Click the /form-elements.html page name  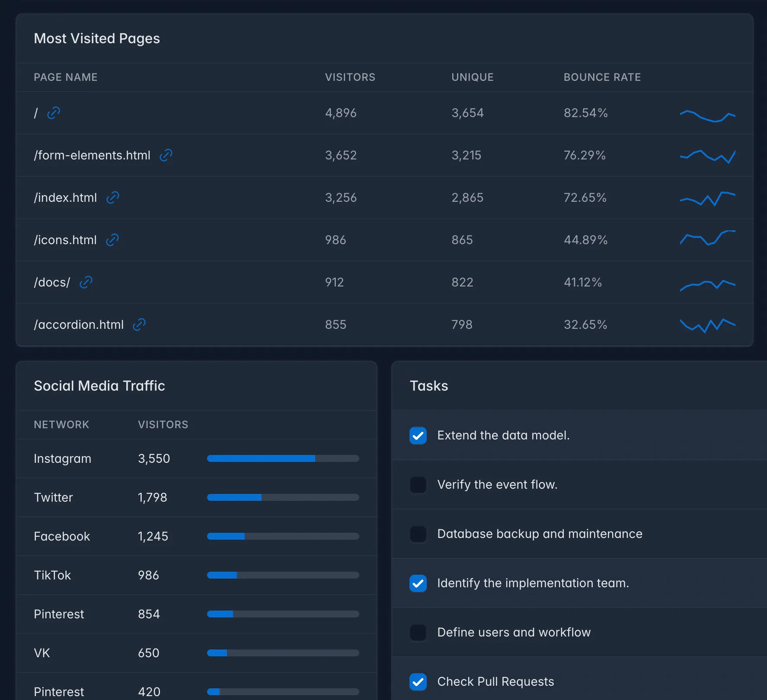tap(92, 155)
